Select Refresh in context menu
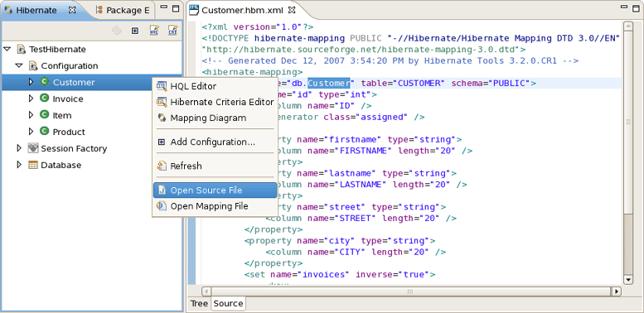Screen dimensions: 644x313 215,166
